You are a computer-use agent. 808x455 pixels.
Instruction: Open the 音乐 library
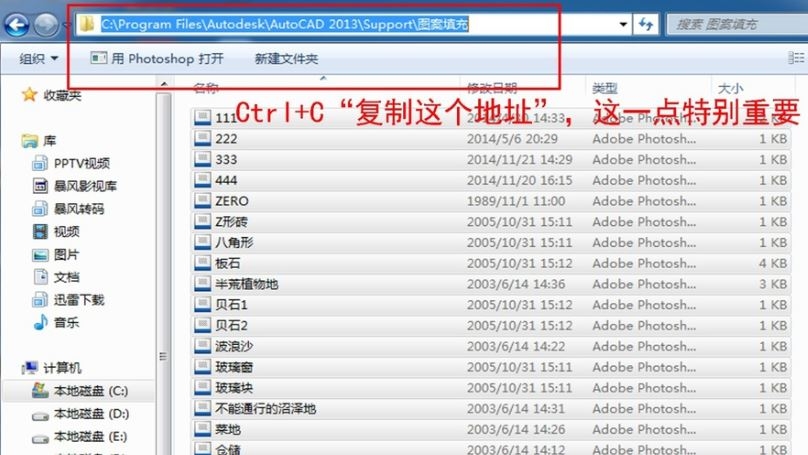56,323
